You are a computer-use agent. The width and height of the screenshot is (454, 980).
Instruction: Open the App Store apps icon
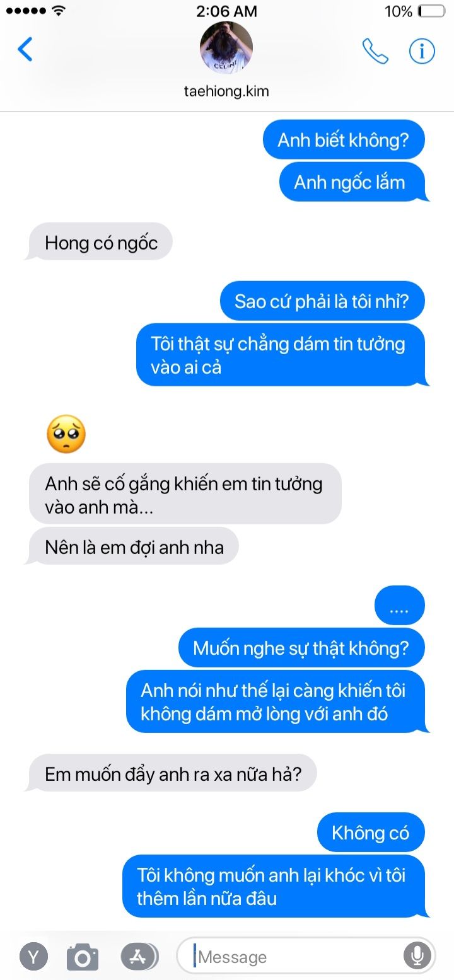139,957
